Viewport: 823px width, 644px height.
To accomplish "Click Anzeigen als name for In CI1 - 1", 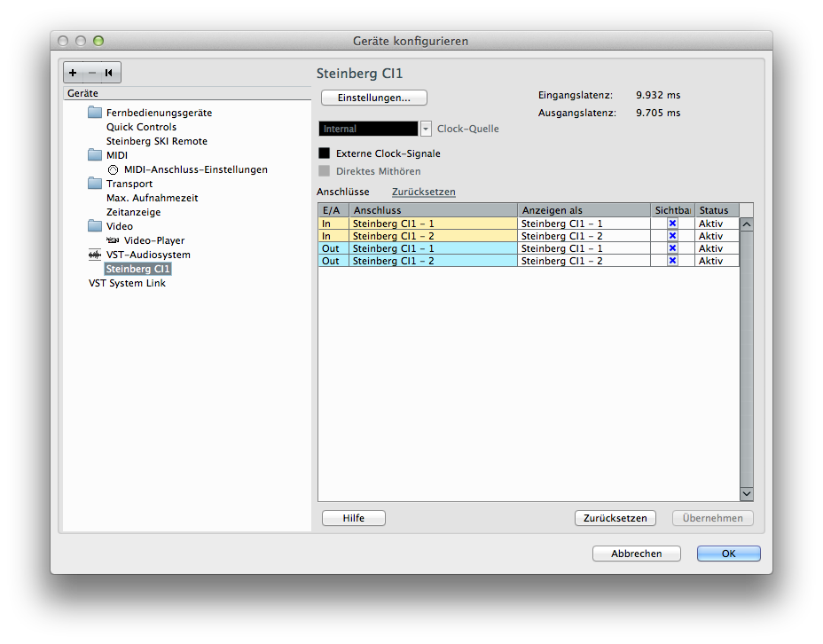I will [584, 224].
